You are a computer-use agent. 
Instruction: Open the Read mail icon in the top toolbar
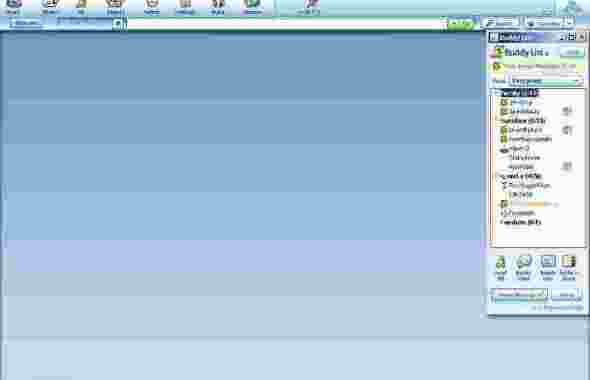(13, 6)
